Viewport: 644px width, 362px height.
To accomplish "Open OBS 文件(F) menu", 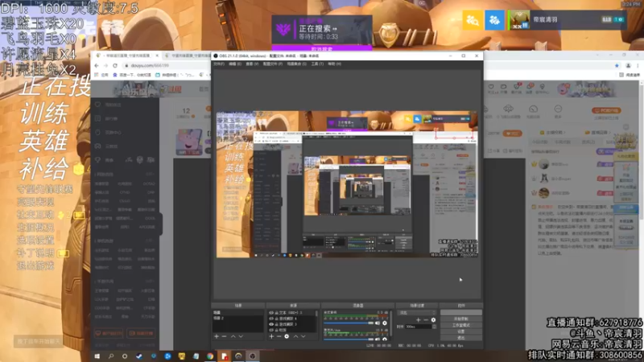I will [x=219, y=64].
